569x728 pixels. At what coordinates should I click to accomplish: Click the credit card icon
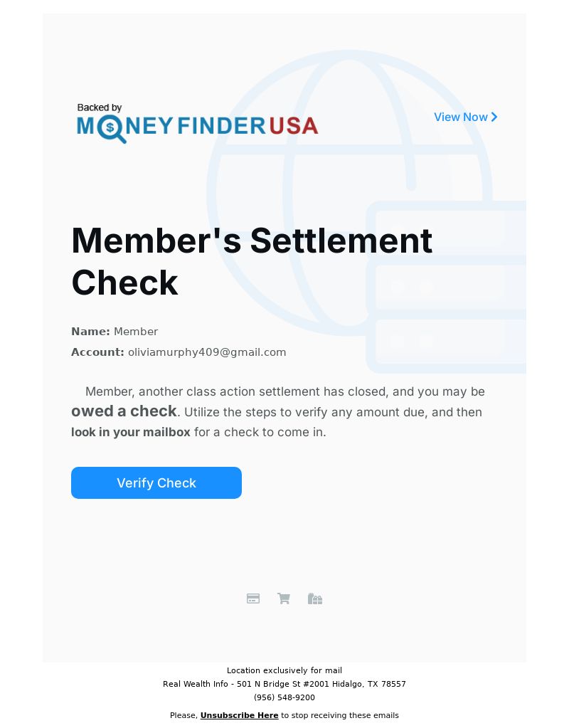(253, 598)
